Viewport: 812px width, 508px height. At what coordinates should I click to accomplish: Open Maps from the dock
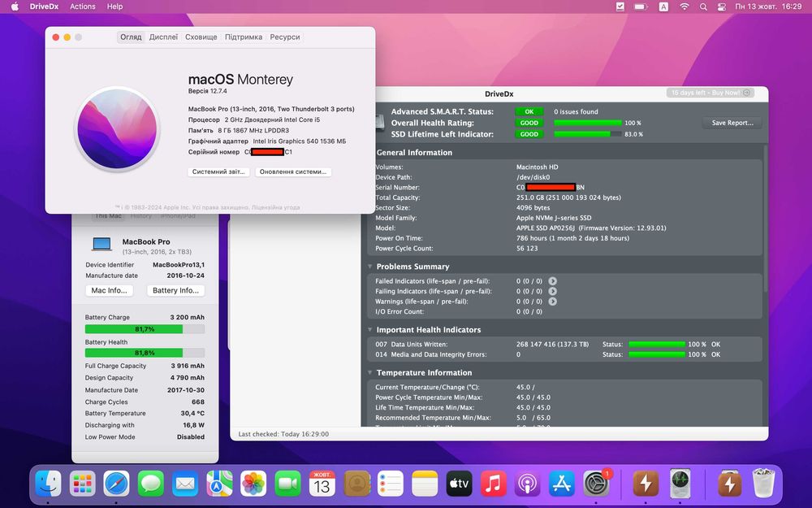click(219, 484)
